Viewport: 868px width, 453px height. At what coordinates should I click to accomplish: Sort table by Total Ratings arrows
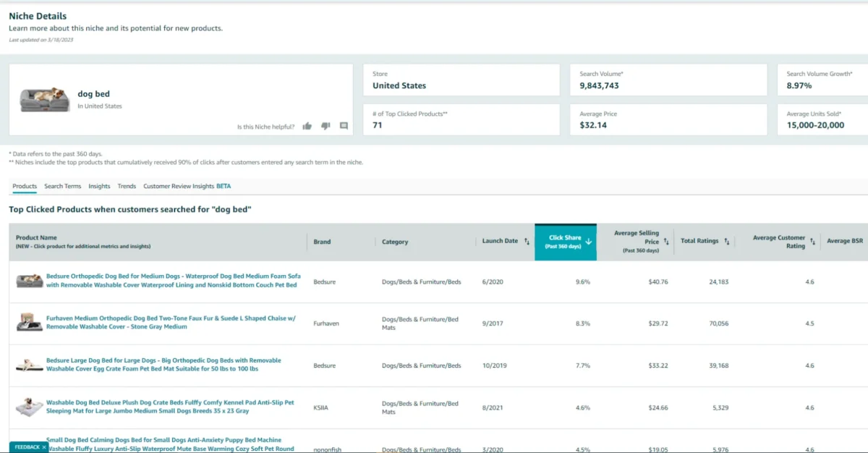726,242
